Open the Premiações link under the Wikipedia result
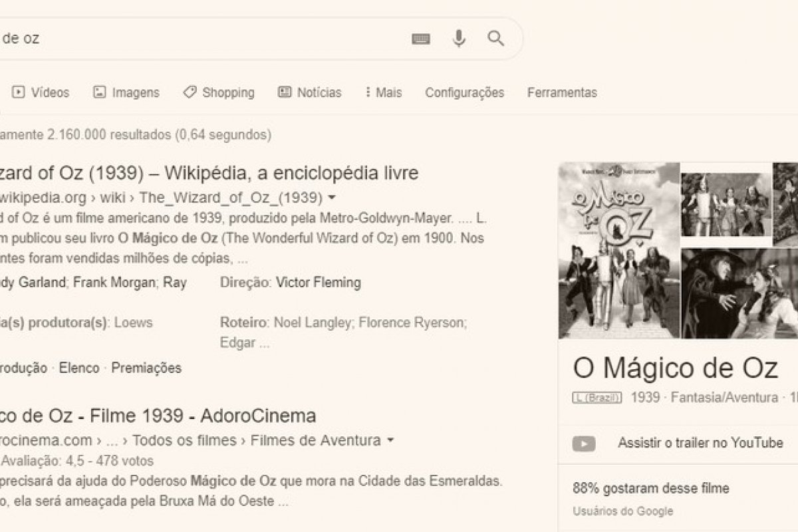The height and width of the screenshot is (532, 798). pyautogui.click(x=148, y=367)
